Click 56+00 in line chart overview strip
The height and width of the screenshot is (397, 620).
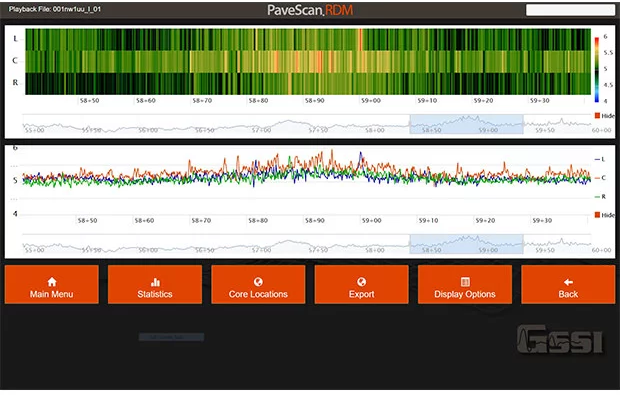(148, 250)
